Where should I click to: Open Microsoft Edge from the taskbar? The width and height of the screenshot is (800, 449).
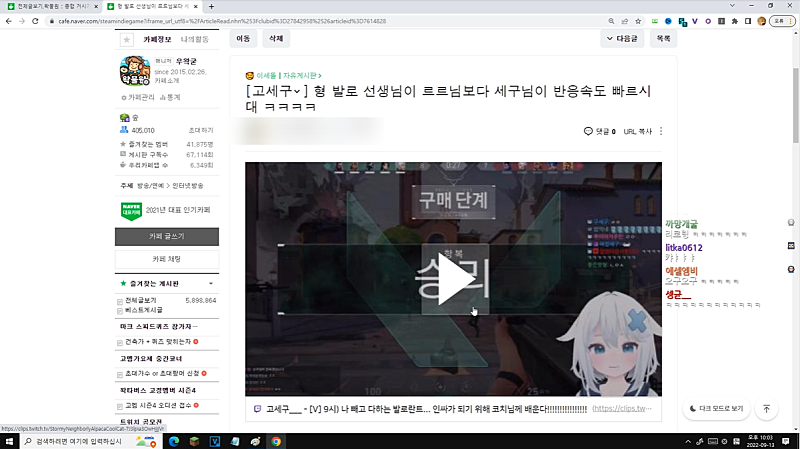point(172,440)
